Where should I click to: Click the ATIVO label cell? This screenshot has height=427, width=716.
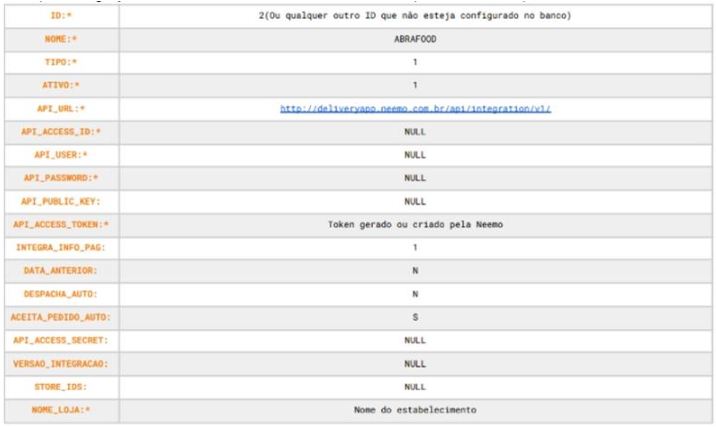click(x=62, y=85)
